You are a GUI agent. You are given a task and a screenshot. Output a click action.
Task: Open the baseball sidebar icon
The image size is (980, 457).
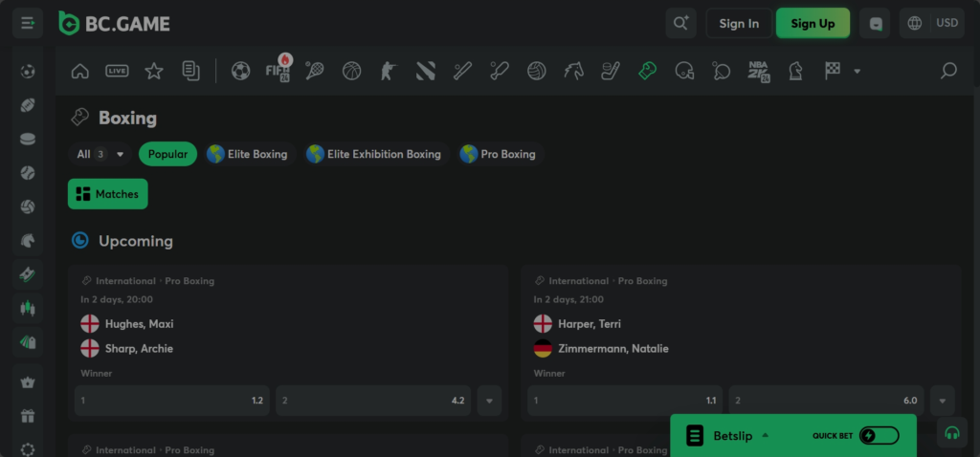[x=28, y=173]
